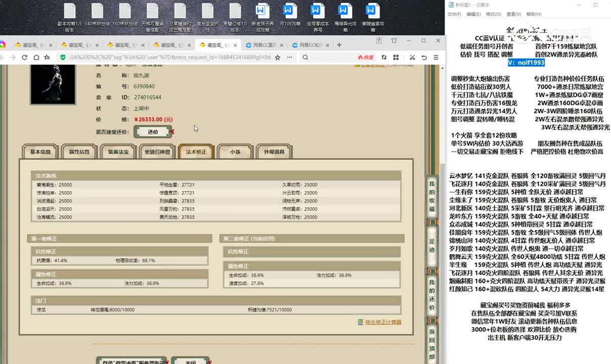
Task: Open new browser tab with plus
Action: 339,45
